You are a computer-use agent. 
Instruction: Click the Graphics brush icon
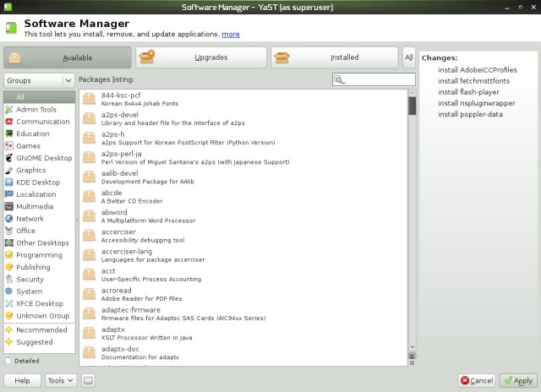click(x=9, y=171)
